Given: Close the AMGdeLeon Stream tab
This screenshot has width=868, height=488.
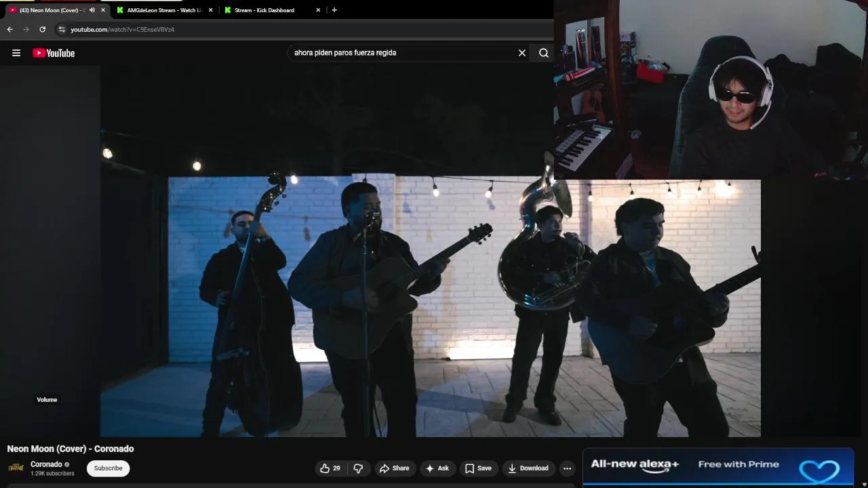Looking at the screenshot, I should [210, 10].
